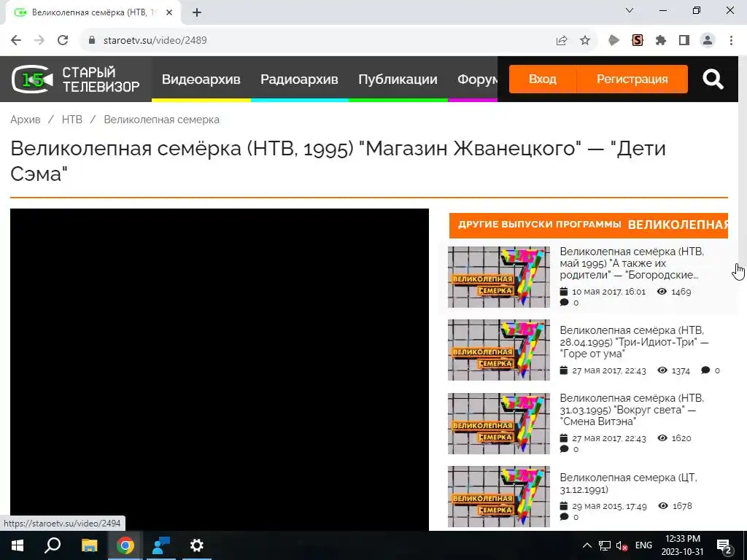Open the май 1995 "А также их родители" episode

click(x=632, y=263)
